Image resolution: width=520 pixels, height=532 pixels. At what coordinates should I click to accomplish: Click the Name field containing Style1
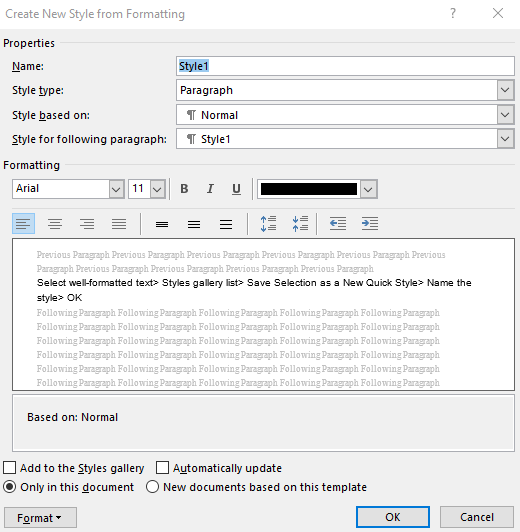[x=345, y=66]
